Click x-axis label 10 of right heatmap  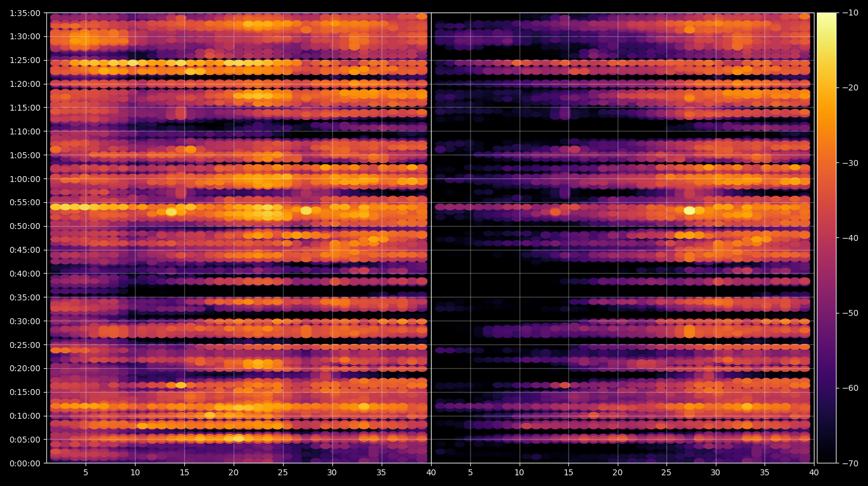point(520,473)
